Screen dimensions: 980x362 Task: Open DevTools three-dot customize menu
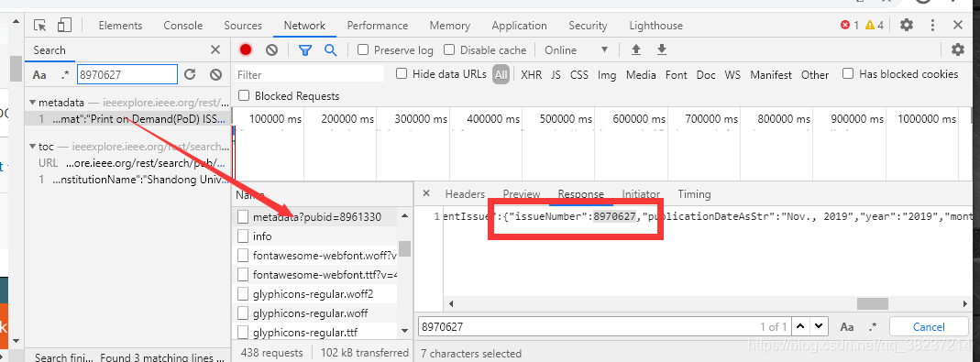click(x=932, y=25)
